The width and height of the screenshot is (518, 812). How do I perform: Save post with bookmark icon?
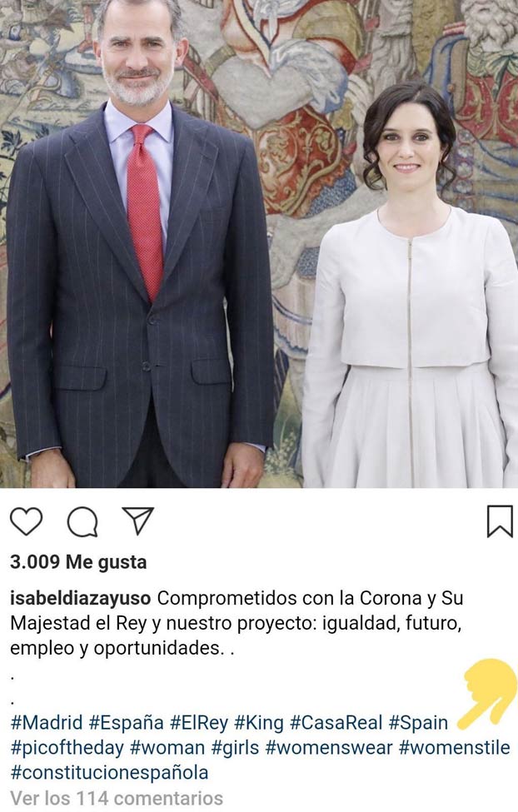[500, 521]
